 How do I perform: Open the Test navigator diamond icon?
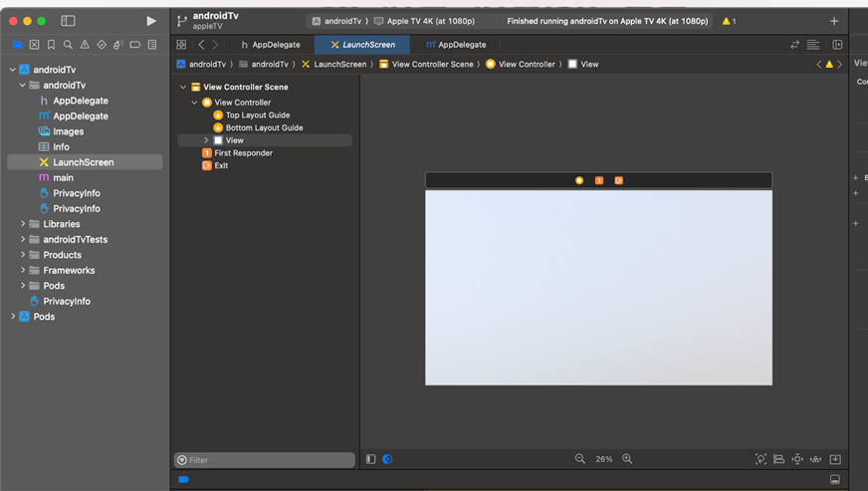[102, 45]
